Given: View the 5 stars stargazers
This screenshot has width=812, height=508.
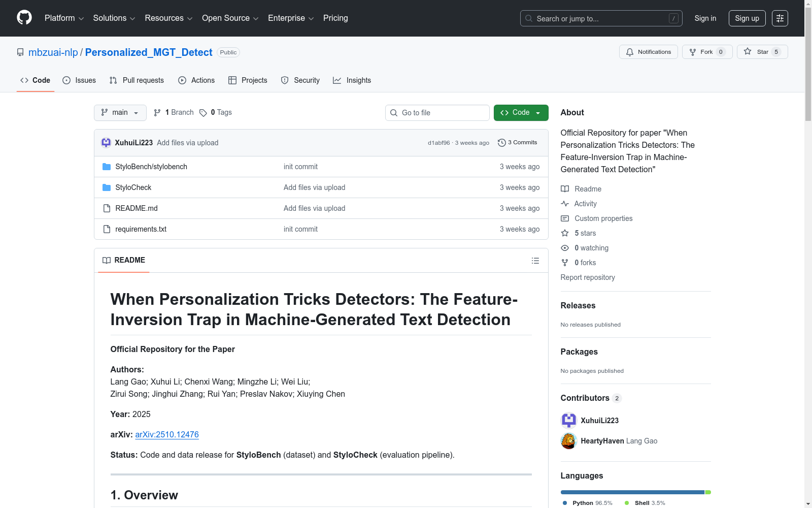Looking at the screenshot, I should tap(579, 233).
